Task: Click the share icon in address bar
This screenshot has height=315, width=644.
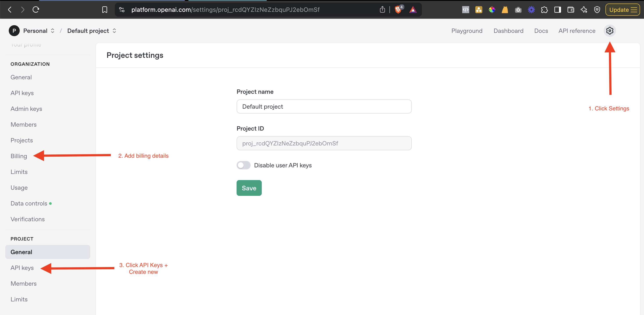Action: tap(382, 10)
